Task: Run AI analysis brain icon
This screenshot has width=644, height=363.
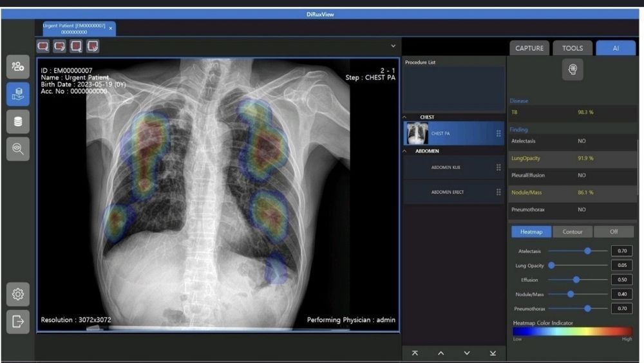Action: [573, 70]
